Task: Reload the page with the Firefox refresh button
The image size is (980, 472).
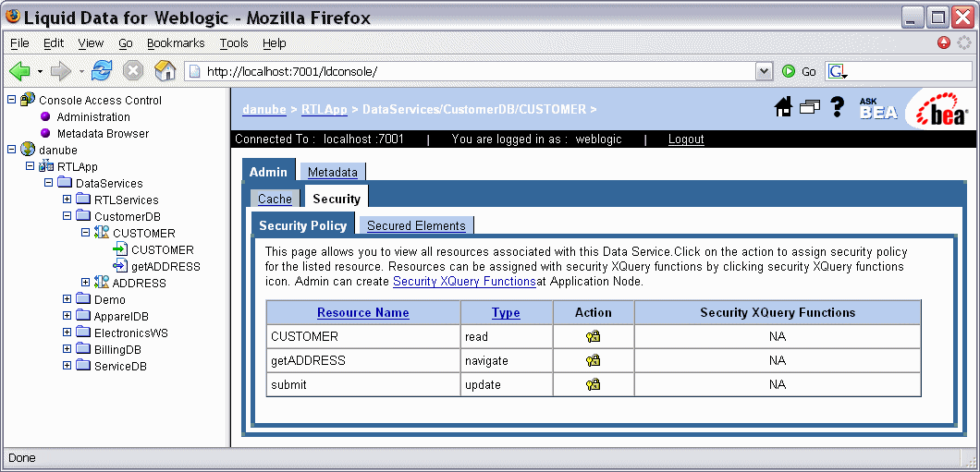Action: pos(102,71)
